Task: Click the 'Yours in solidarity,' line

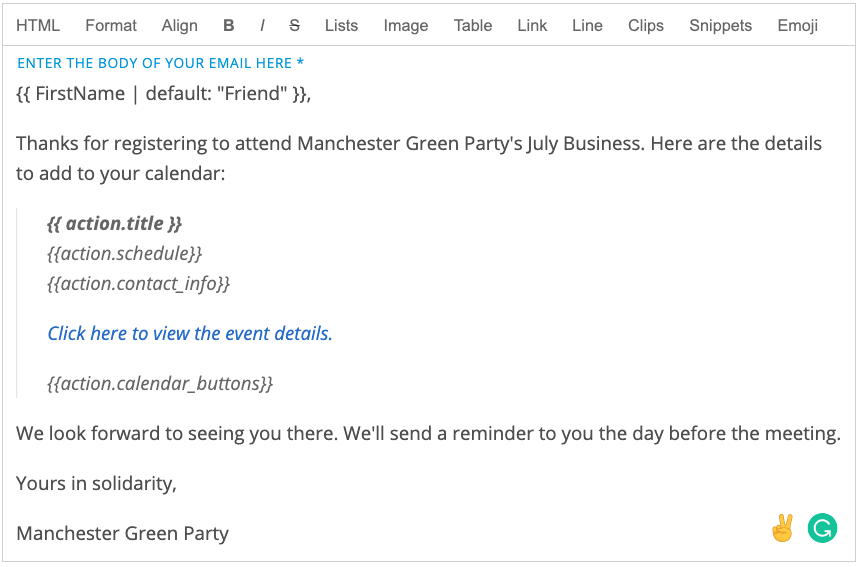Action: pos(96,483)
